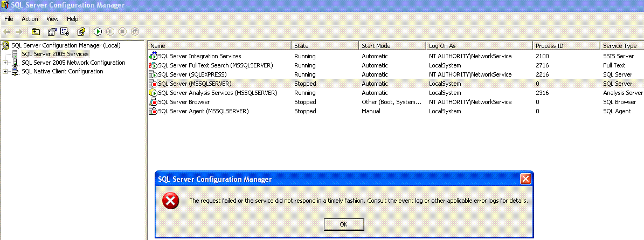Open the Properties toolbar icon
The width and height of the screenshot is (644, 240).
[x=52, y=32]
